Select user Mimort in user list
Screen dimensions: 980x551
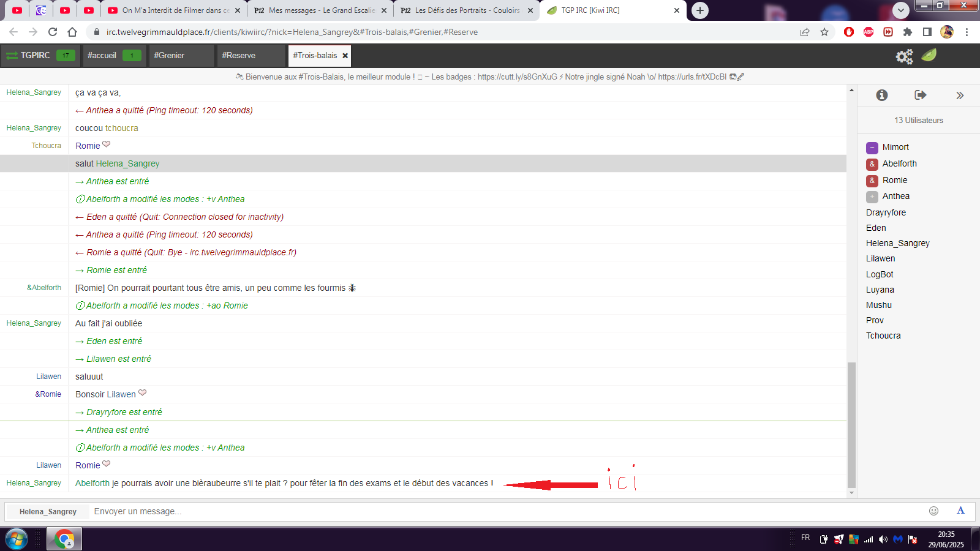click(x=895, y=147)
